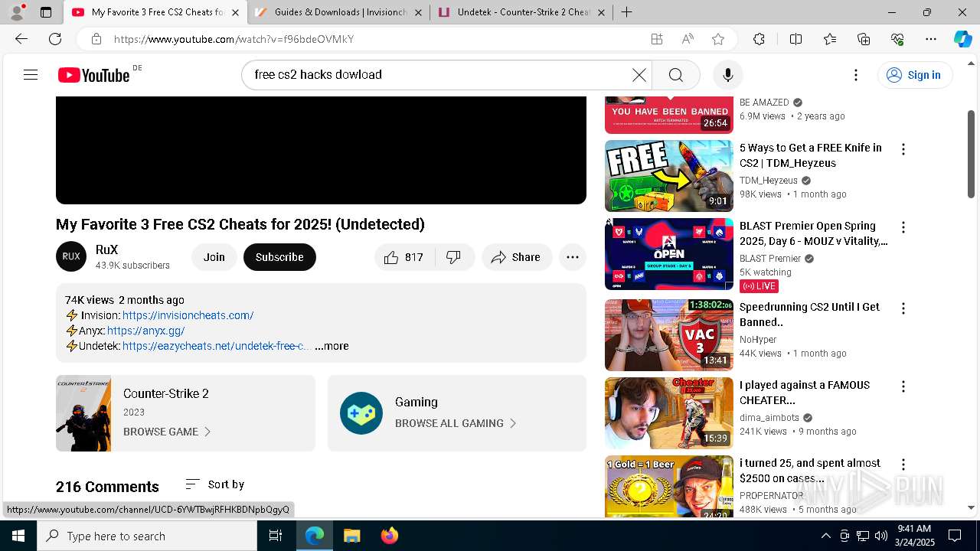Image resolution: width=980 pixels, height=551 pixels.
Task: Open Sort by comments dropdown
Action: [x=214, y=484]
